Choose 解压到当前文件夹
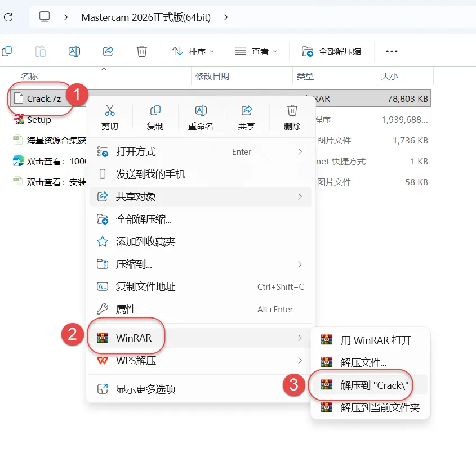The width and height of the screenshot is (476, 453). tap(370, 408)
